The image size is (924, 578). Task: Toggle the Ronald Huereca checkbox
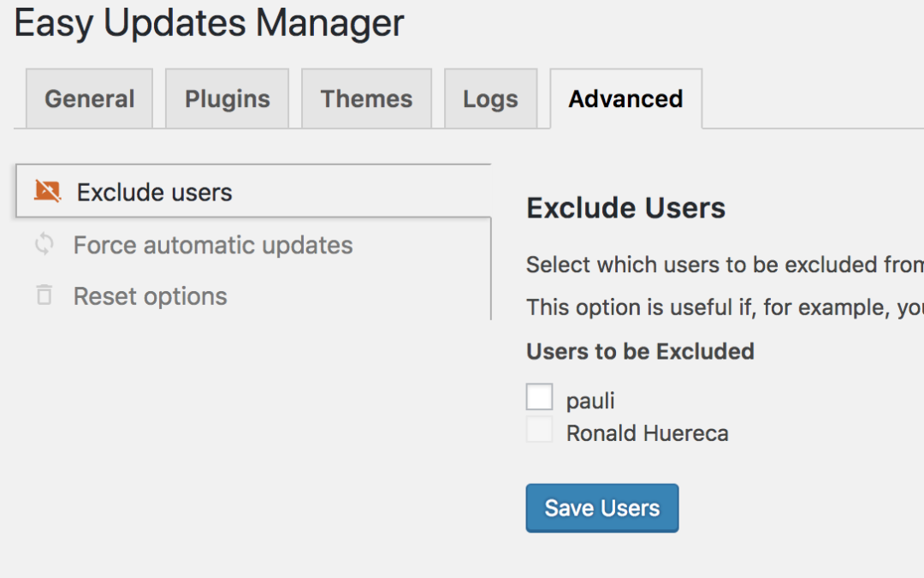[539, 429]
